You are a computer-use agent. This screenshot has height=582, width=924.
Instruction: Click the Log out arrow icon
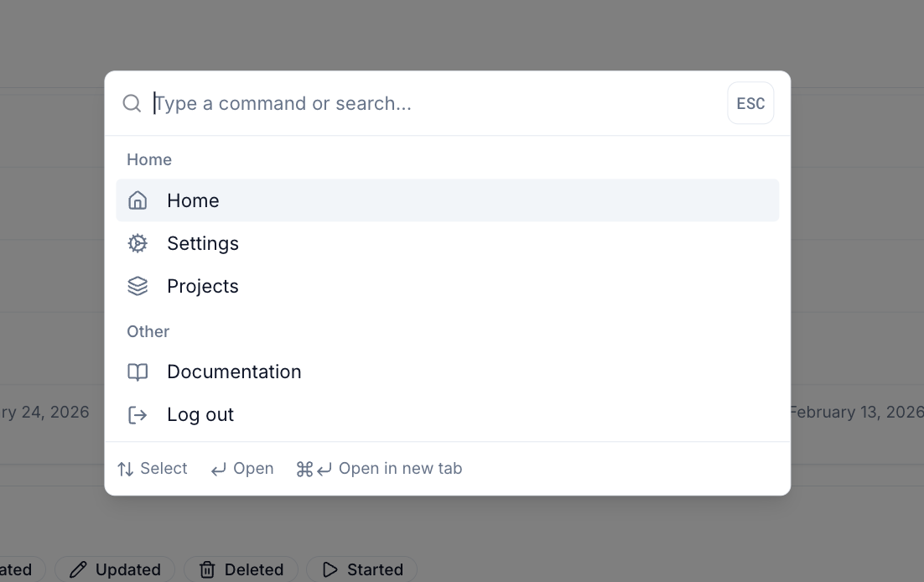pos(138,414)
